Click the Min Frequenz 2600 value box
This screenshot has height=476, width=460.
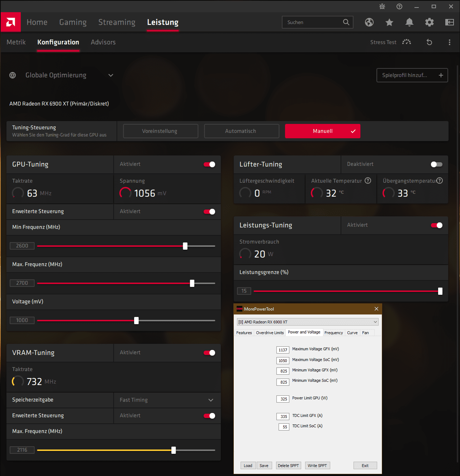(22, 246)
